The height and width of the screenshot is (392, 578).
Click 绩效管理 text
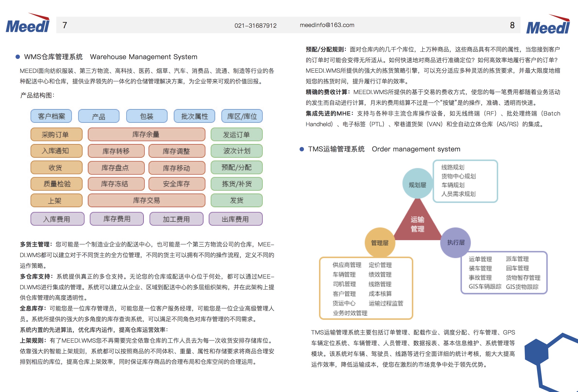(380, 275)
